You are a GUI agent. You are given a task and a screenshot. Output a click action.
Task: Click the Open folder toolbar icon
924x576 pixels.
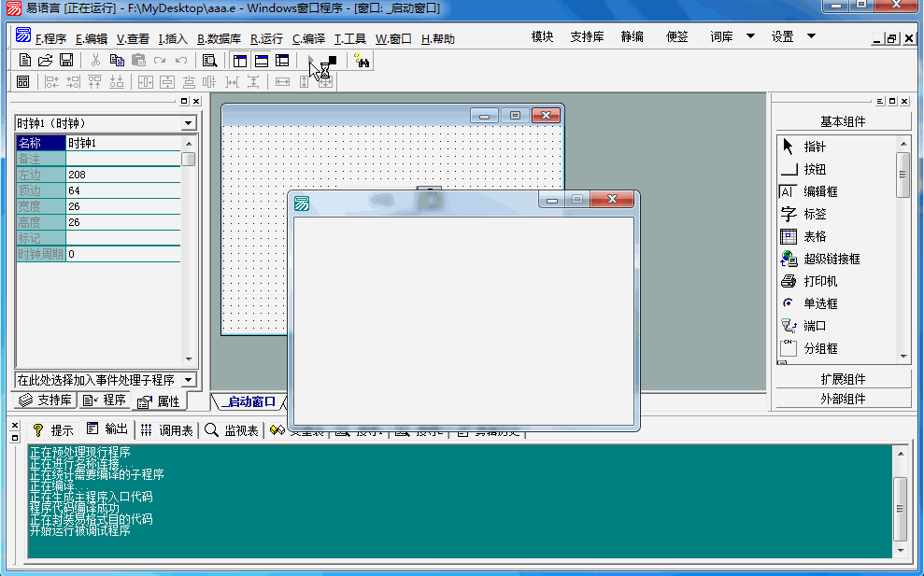[45, 60]
